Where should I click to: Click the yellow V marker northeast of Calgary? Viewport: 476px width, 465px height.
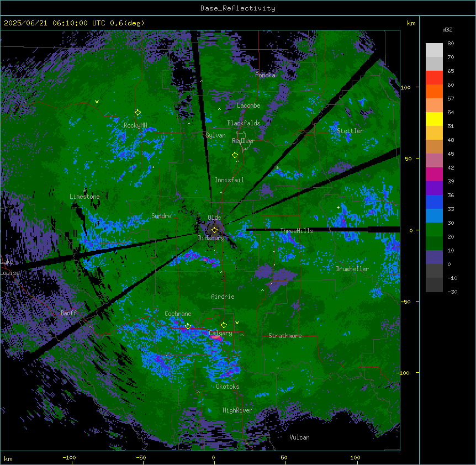click(x=237, y=323)
